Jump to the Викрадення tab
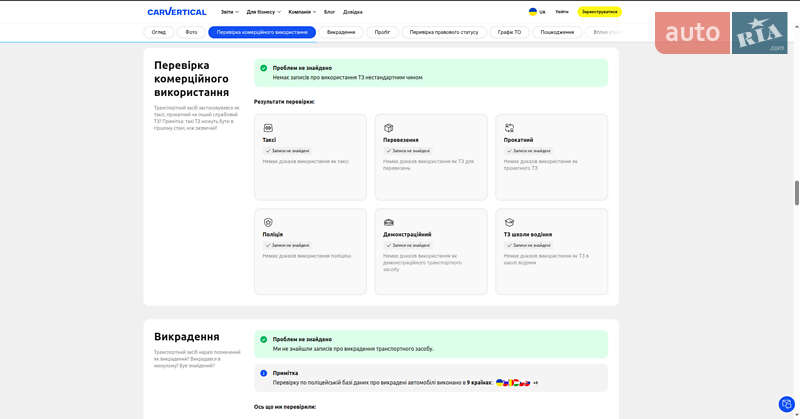 point(341,32)
